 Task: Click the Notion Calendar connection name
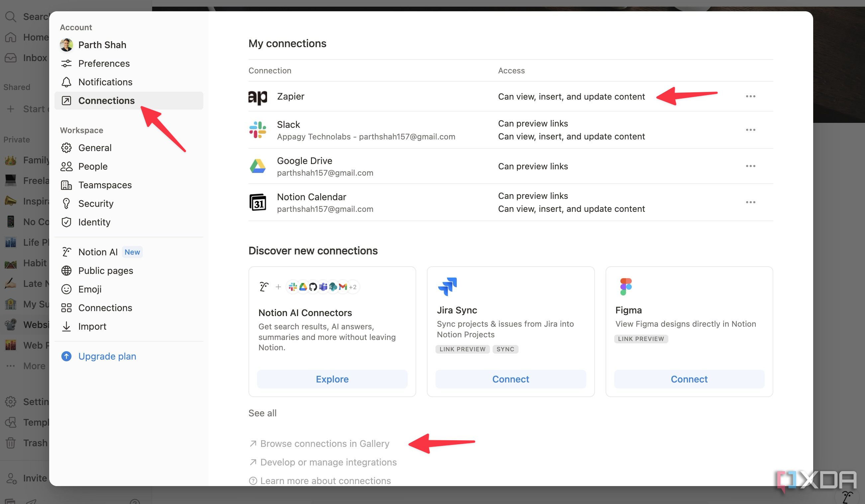[311, 197]
